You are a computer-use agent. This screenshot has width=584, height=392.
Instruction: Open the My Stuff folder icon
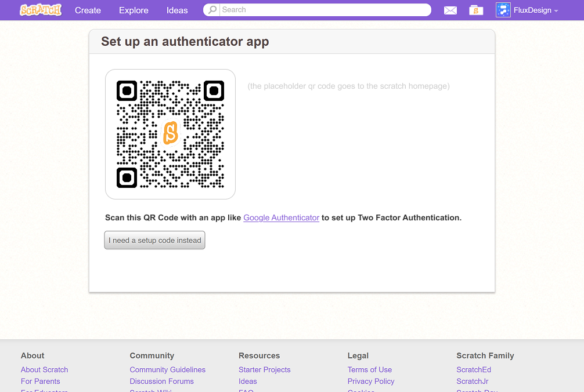(476, 10)
